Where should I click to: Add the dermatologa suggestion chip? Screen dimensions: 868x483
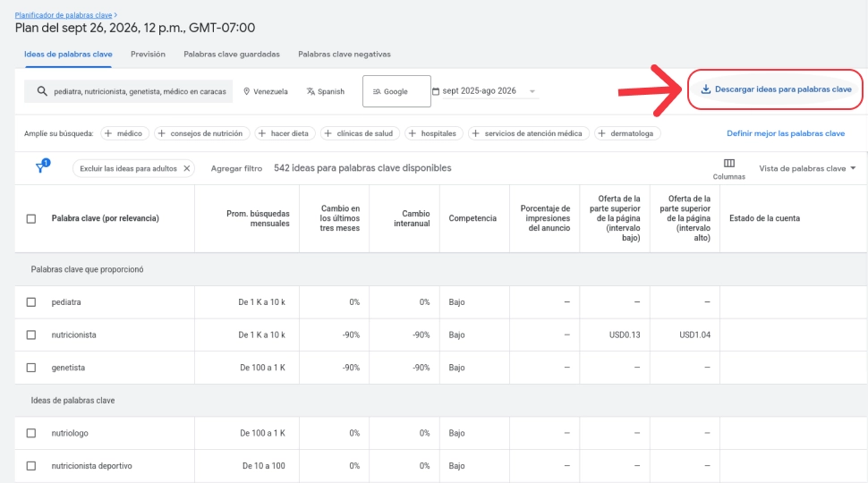(627, 133)
